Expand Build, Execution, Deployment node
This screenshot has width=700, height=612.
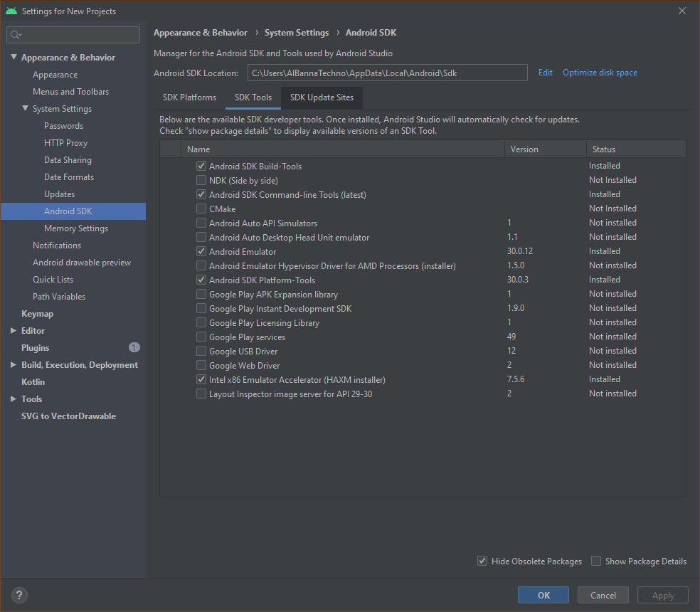click(14, 365)
